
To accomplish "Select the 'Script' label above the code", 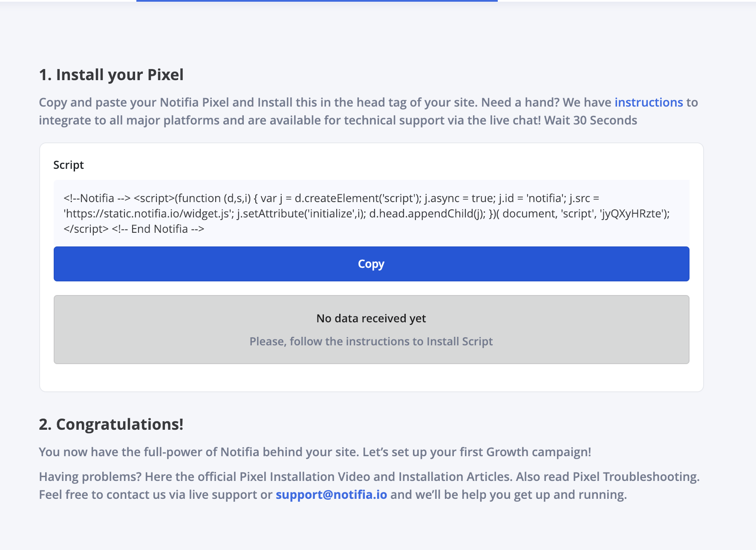I will (69, 165).
